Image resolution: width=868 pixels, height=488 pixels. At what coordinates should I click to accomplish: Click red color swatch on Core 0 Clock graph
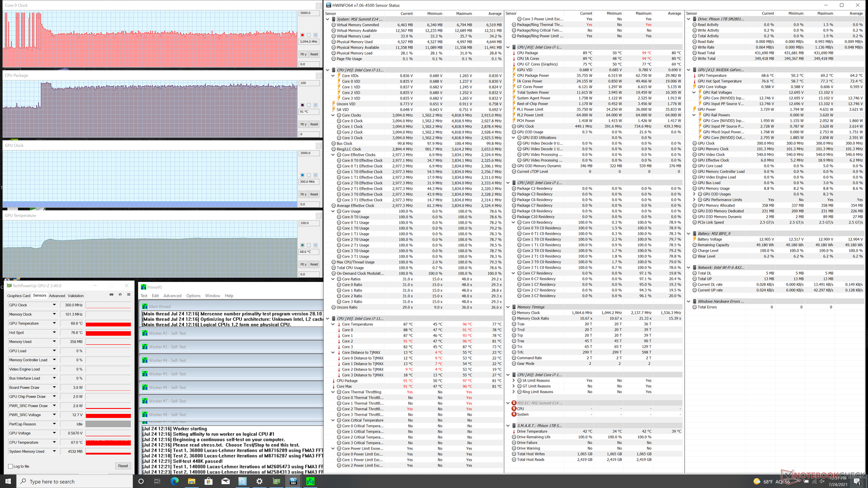[302, 35]
